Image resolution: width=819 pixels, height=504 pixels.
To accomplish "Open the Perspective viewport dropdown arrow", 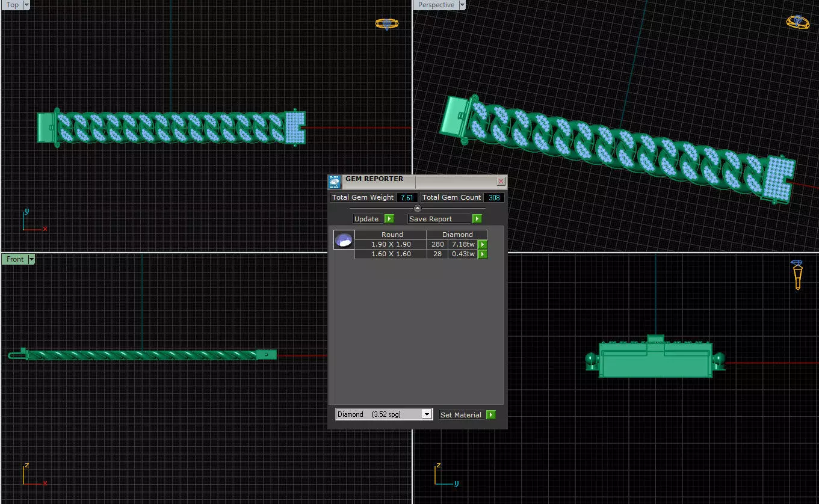I will point(462,5).
